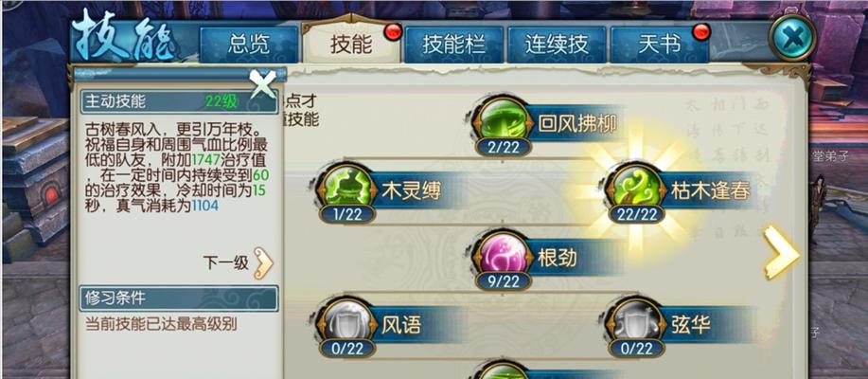The width and height of the screenshot is (868, 379).
Task: Go to next skill page arrow
Action: 780,252
